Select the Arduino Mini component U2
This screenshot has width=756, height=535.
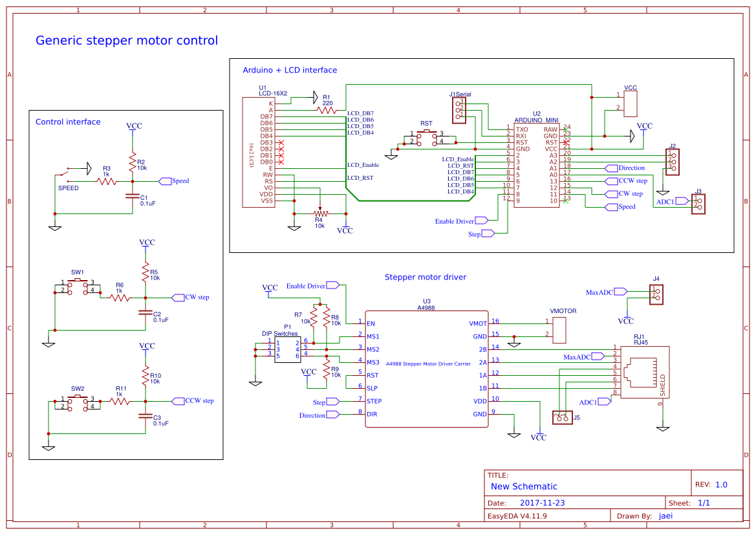[537, 165]
